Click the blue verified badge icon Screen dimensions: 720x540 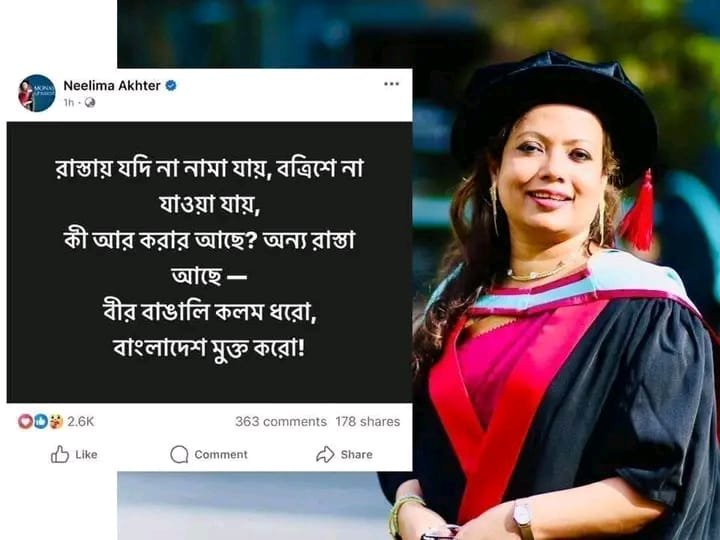click(x=171, y=85)
